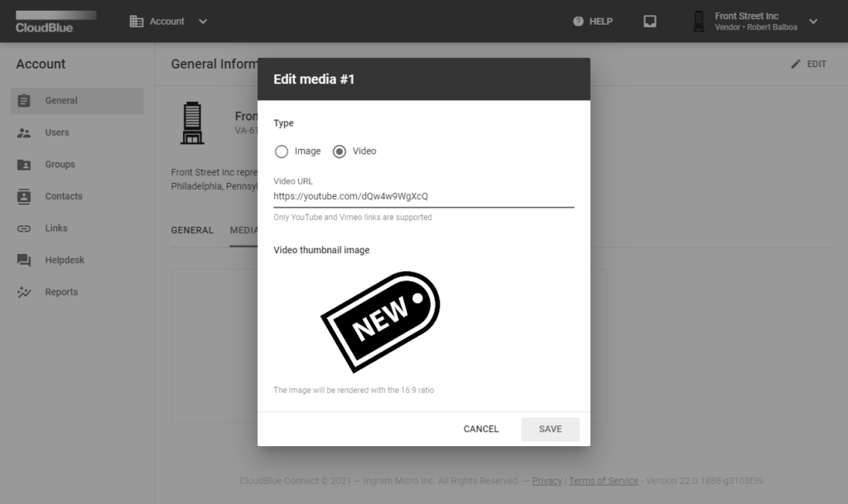The image size is (848, 504).
Task: Open the Privacy link in footer
Action: 547,481
